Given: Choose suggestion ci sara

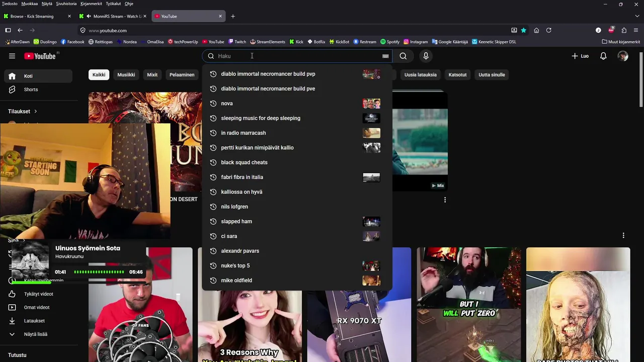Looking at the screenshot, I should point(297,236).
